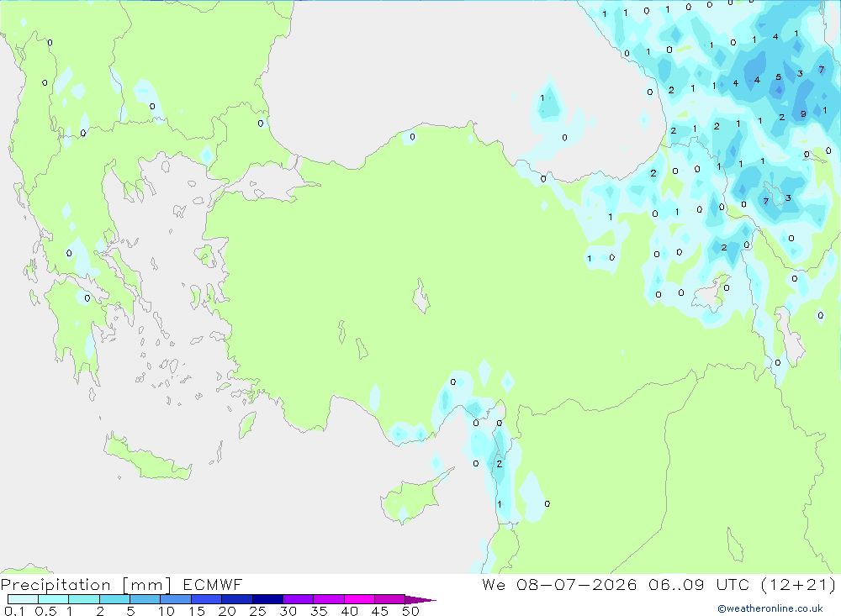841x616 pixels.
Task: Click the 'We 08-07-2026' date text
Action: (x=559, y=584)
